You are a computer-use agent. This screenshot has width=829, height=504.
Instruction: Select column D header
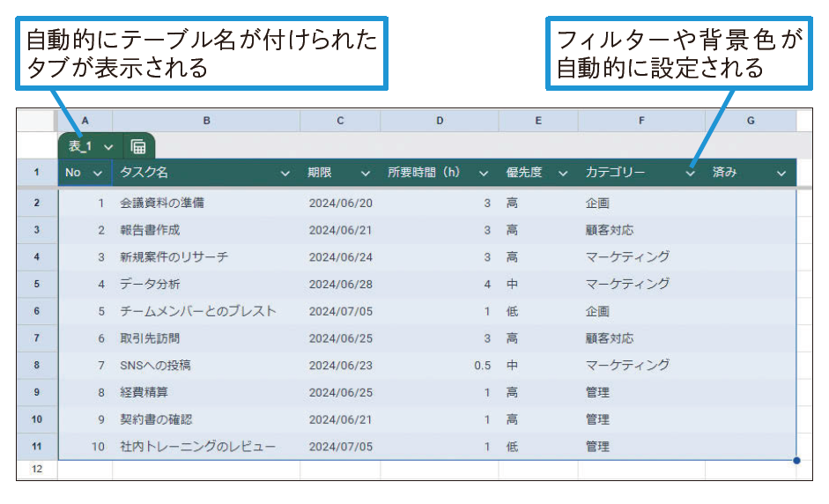440,121
